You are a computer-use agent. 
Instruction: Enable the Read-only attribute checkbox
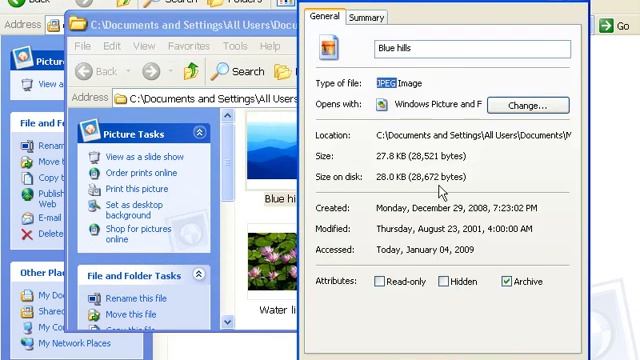[379, 281]
